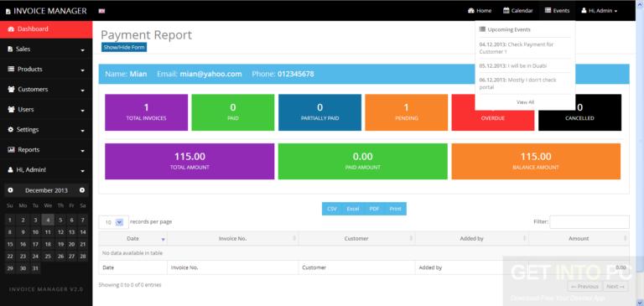Click View All in Upcoming Events
Screen dimensions: 644x306
pyautogui.click(x=525, y=102)
